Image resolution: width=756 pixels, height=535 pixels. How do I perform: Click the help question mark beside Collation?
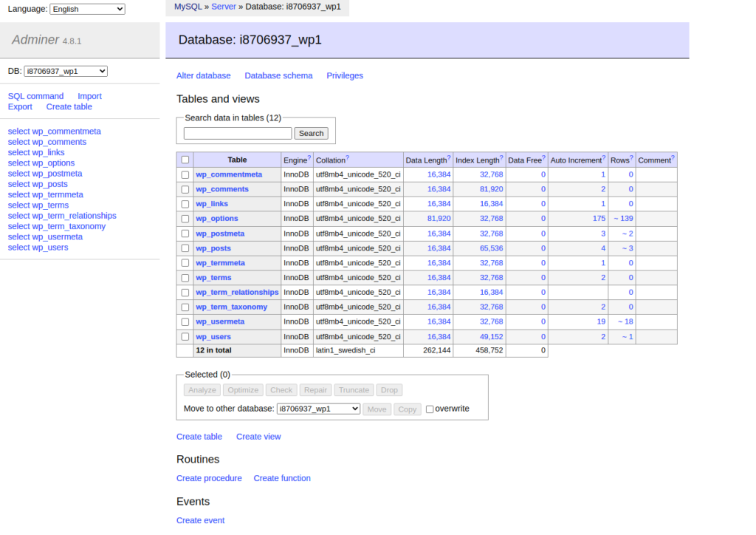(x=348, y=158)
